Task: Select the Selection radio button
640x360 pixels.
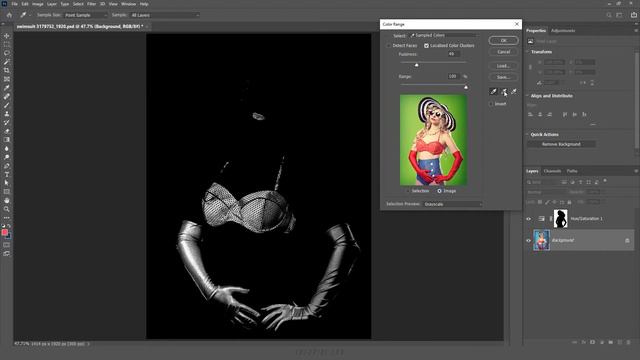Action: point(408,191)
